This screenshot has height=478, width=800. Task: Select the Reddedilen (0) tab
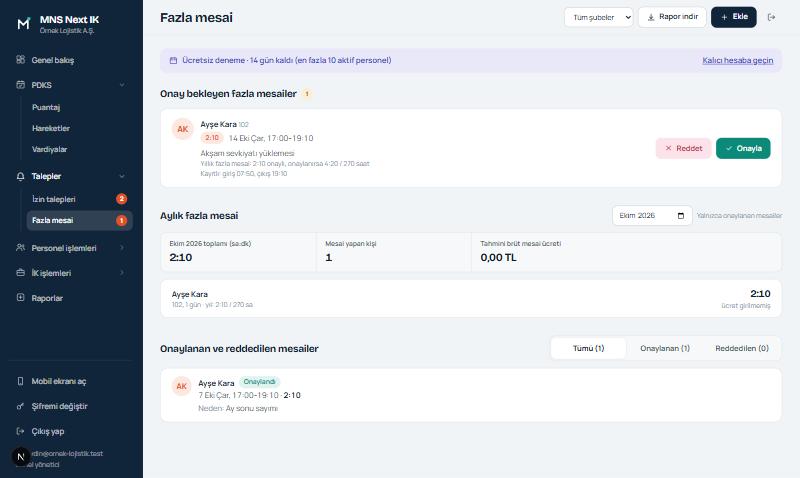pyautogui.click(x=742, y=348)
